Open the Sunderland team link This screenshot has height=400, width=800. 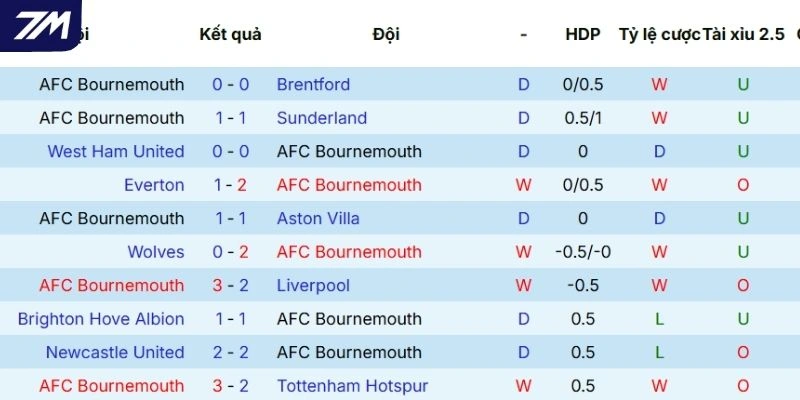tap(321, 118)
